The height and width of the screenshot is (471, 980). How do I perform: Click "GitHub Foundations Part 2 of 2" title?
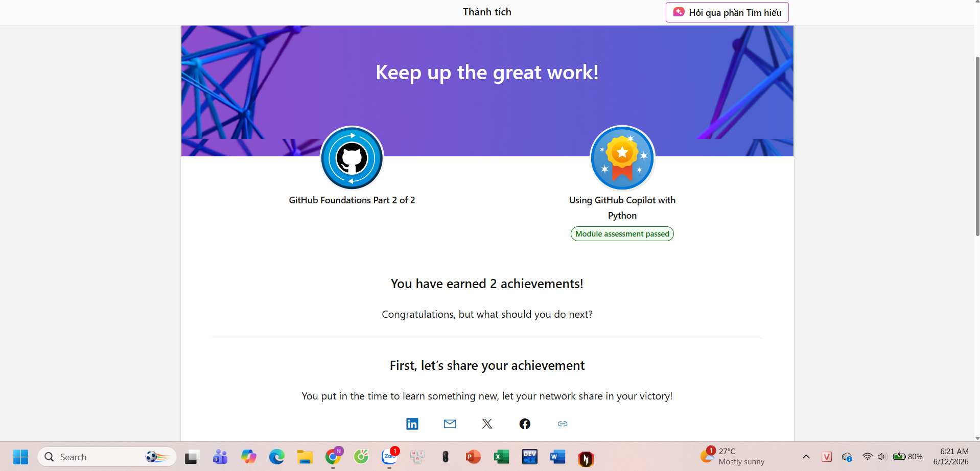[352, 200]
